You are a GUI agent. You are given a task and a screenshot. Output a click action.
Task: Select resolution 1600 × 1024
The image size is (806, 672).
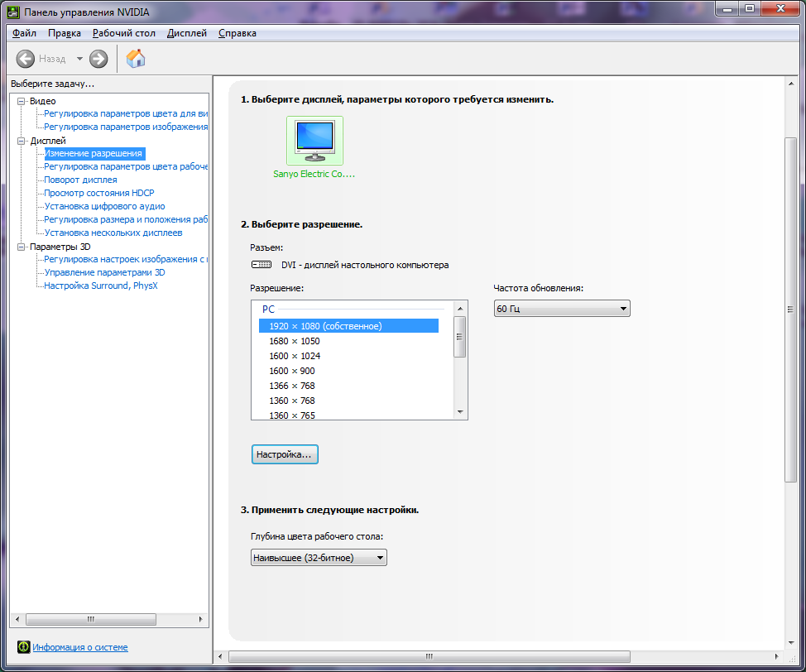[x=295, y=356]
